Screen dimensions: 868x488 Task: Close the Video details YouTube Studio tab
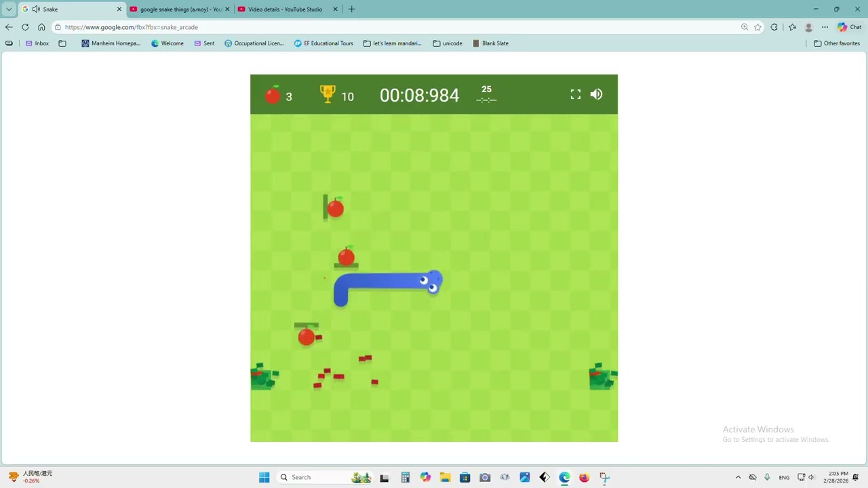click(336, 9)
